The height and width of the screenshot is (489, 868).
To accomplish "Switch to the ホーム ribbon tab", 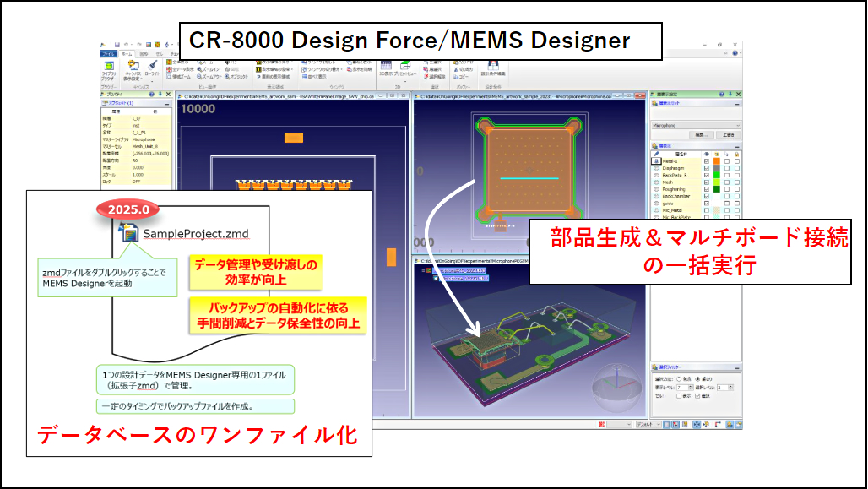I will pos(127,54).
